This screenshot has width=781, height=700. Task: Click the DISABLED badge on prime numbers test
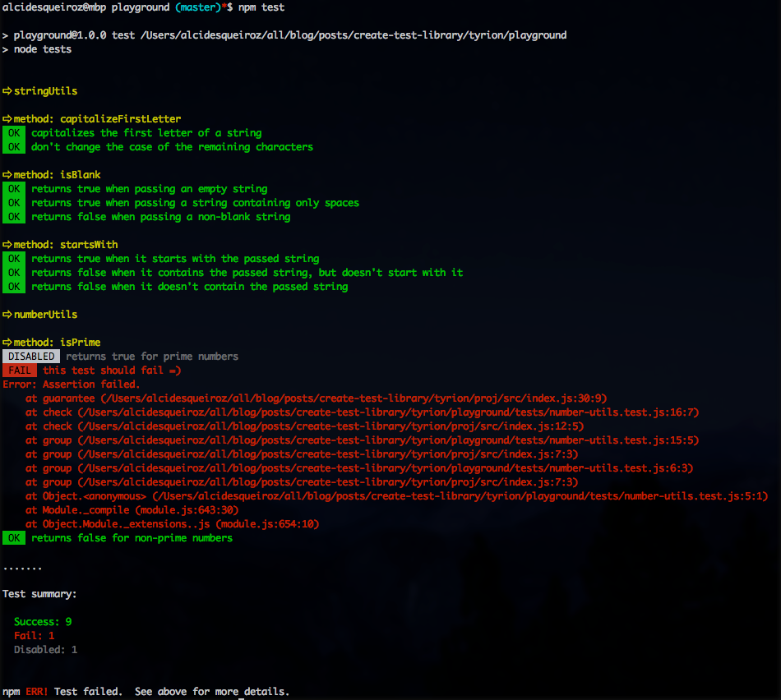(31, 356)
